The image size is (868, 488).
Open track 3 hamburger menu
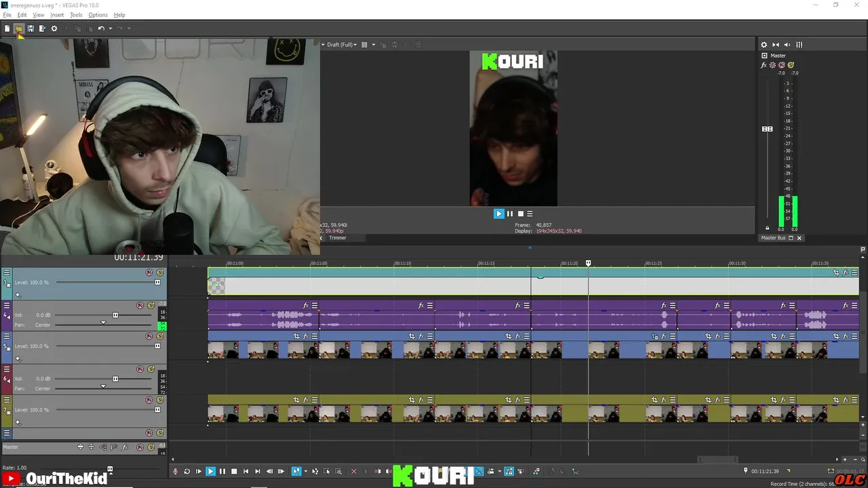7,272
